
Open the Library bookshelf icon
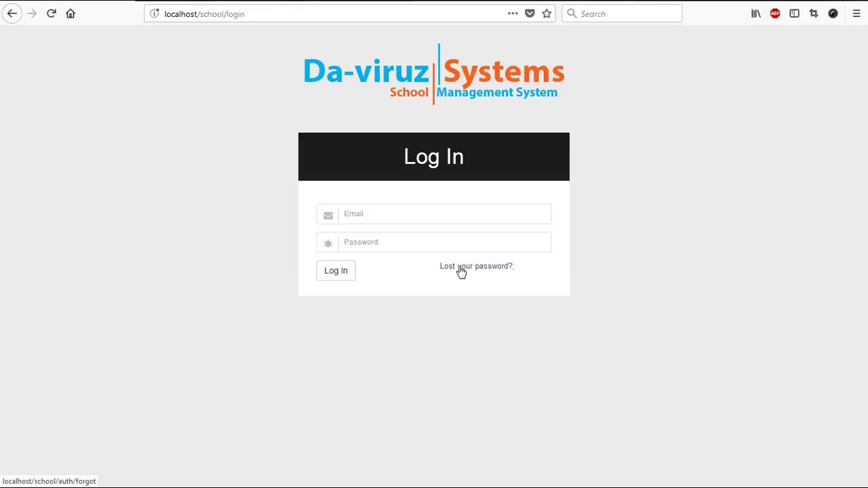click(x=755, y=14)
